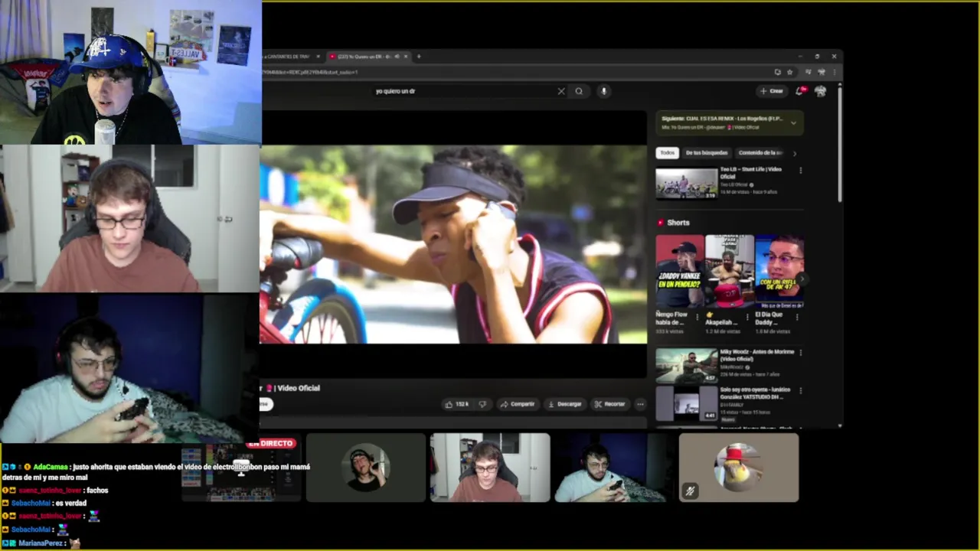Select the 'Contenido de la' filter chip
This screenshot has height=551, width=980.
point(760,153)
